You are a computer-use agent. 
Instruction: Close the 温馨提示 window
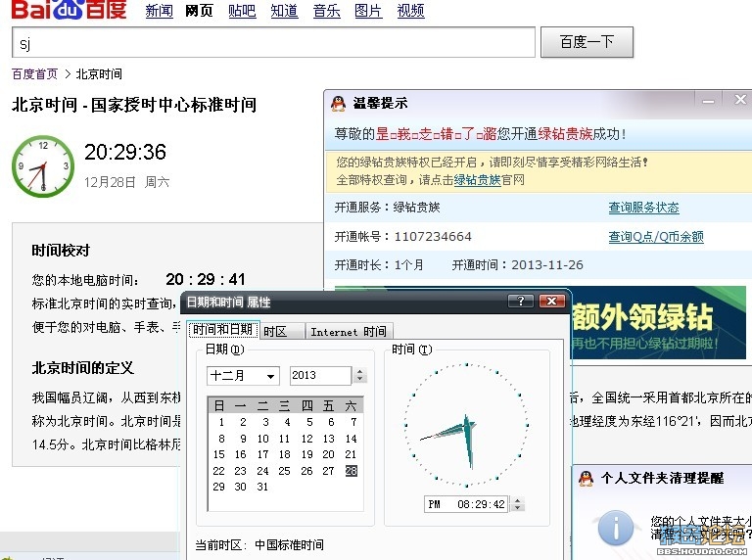click(740, 100)
